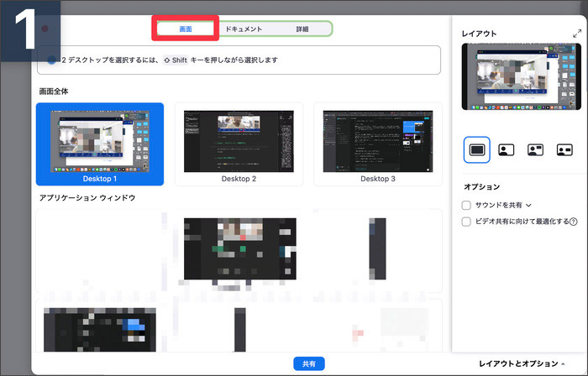
Task: Select the dark application window with blue block
Action: click(x=100, y=330)
